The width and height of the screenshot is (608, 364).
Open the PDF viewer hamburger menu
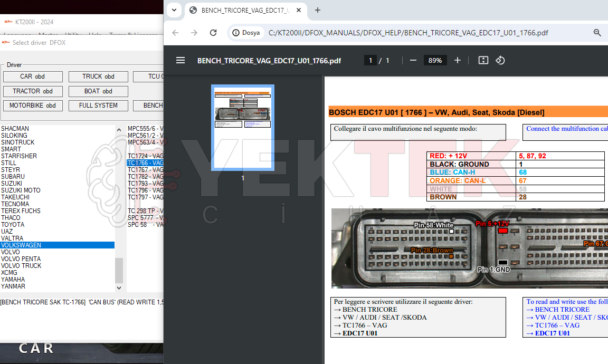[180, 60]
